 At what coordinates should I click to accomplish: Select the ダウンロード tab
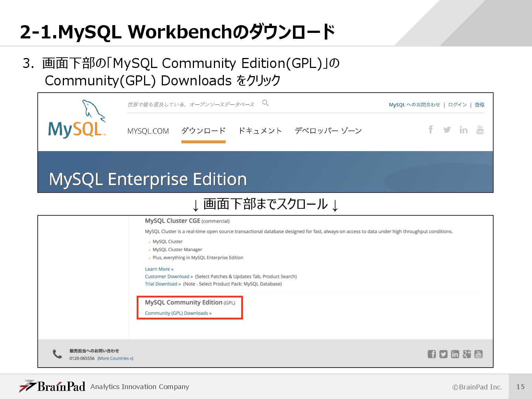tap(204, 130)
